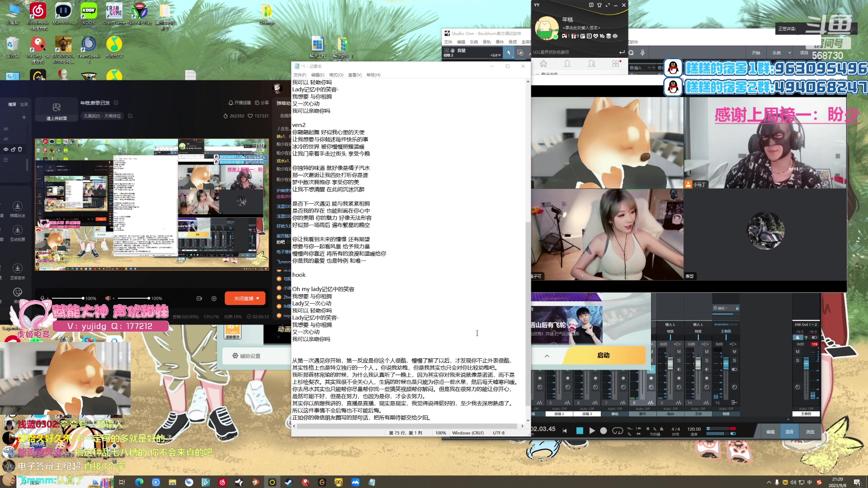The width and height of the screenshot is (868, 488).
Task: Select the arrow tool in Studio One toolbar
Action: tap(509, 53)
